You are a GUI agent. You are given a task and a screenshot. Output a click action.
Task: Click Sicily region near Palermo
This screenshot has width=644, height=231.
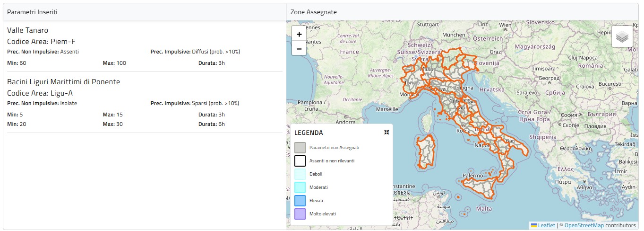tap(477, 185)
